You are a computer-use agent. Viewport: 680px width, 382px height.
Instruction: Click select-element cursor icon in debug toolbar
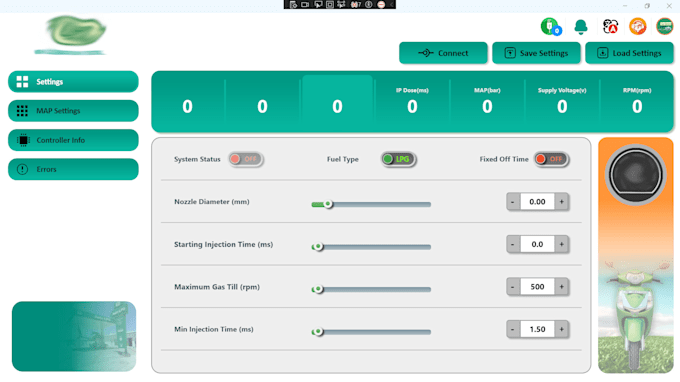point(318,4)
